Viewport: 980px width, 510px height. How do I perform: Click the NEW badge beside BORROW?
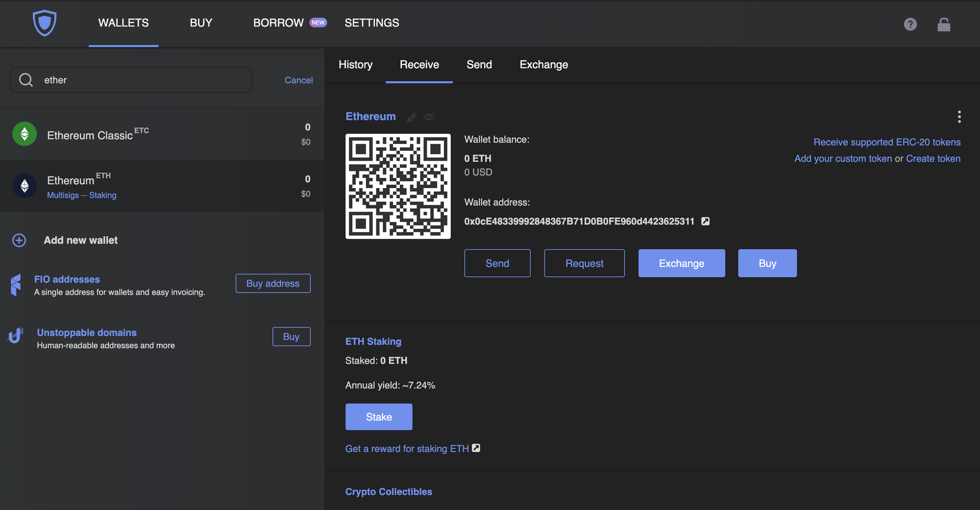318,23
